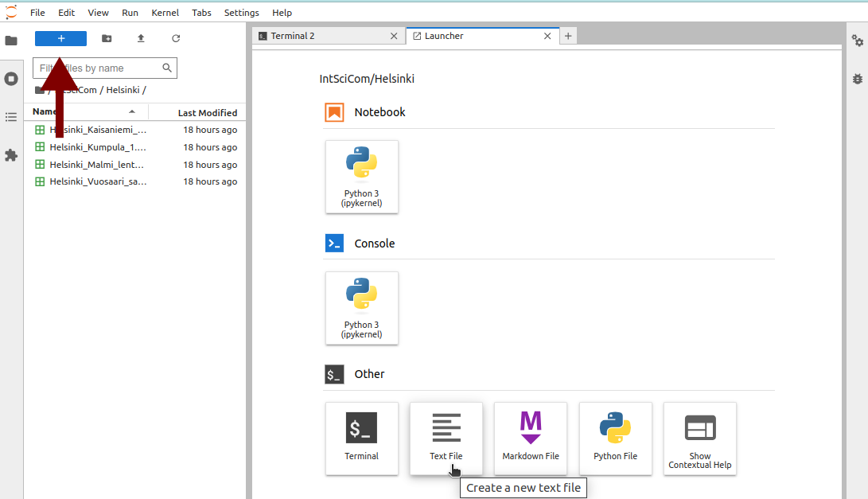Viewport: 868px width, 499px height.
Task: Open the Help menu
Action: (x=282, y=12)
